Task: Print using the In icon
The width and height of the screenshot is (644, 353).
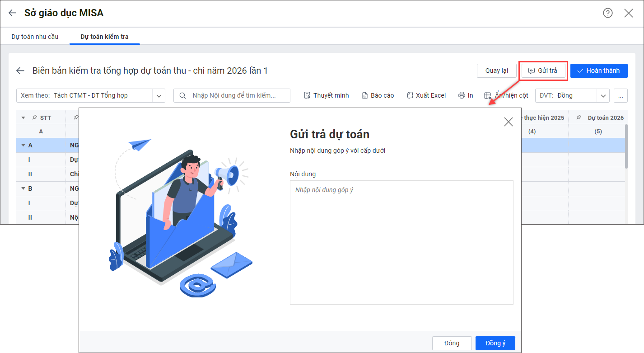Action: (465, 95)
